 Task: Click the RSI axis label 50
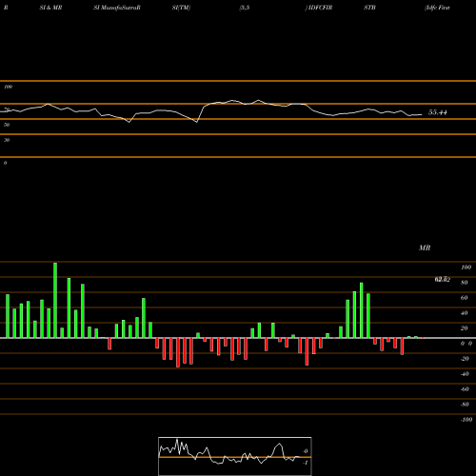(7, 125)
